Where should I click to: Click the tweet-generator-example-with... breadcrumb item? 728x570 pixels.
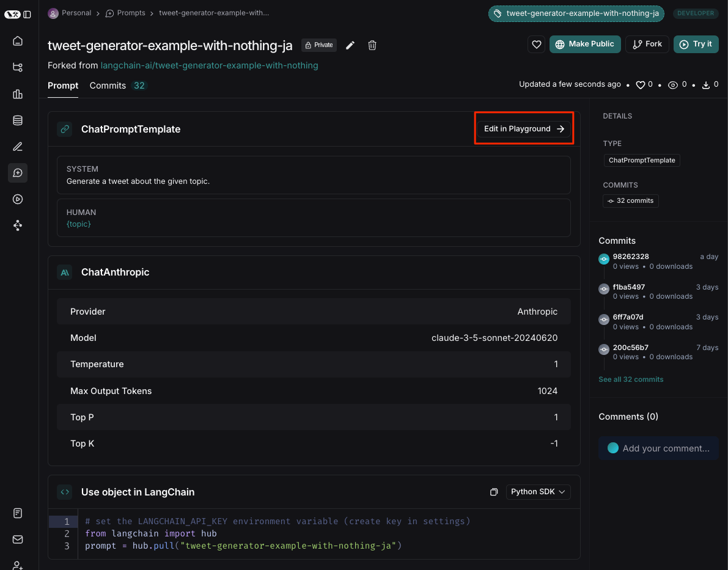pyautogui.click(x=214, y=13)
